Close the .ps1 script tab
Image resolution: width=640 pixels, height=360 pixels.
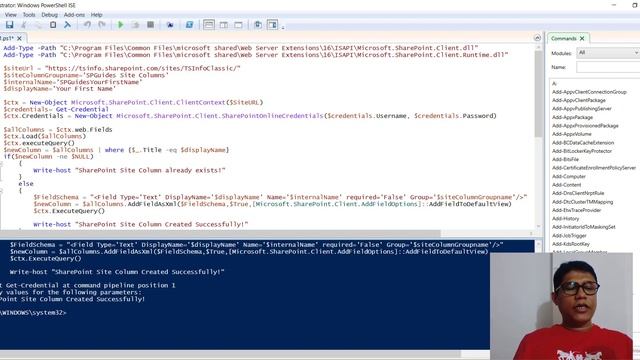19,38
